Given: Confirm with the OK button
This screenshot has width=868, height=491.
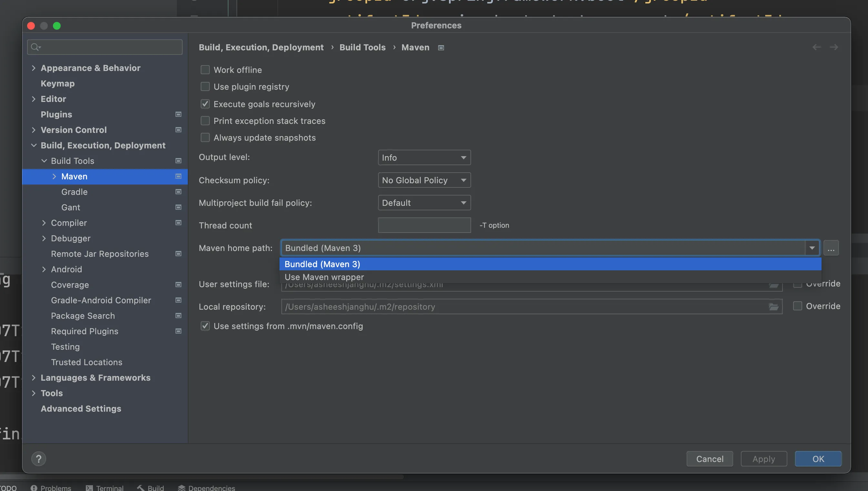Looking at the screenshot, I should pyautogui.click(x=818, y=459).
